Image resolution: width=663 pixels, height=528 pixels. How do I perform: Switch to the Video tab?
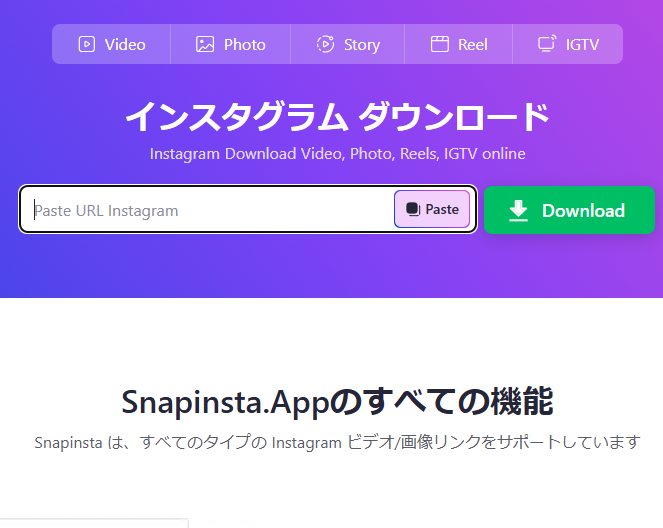point(112,44)
